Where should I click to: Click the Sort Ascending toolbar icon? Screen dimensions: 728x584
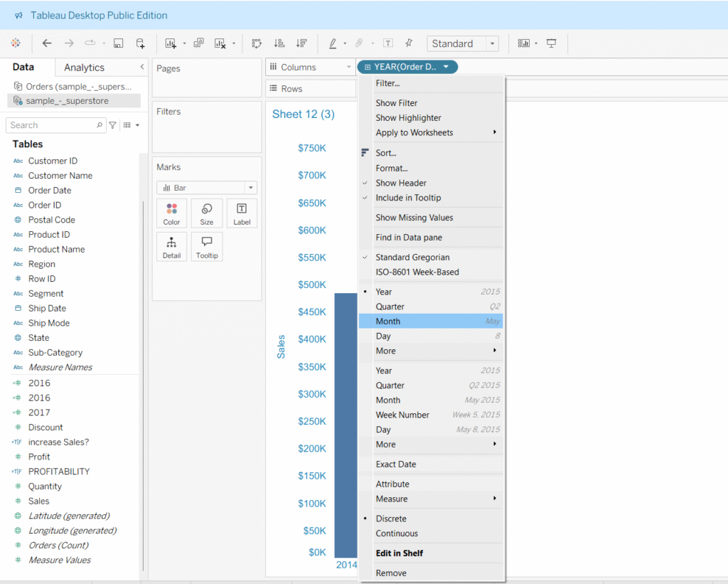[279, 43]
